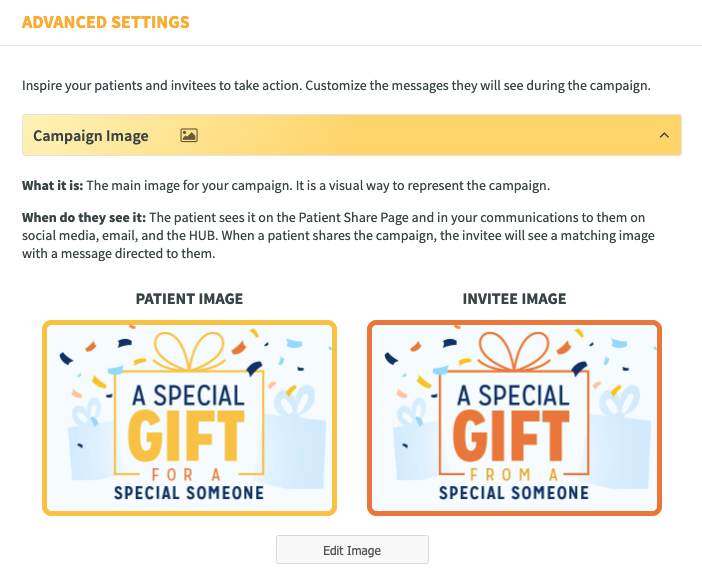
Task: Click the picture icon beside Campaign Image
Action: 189,135
